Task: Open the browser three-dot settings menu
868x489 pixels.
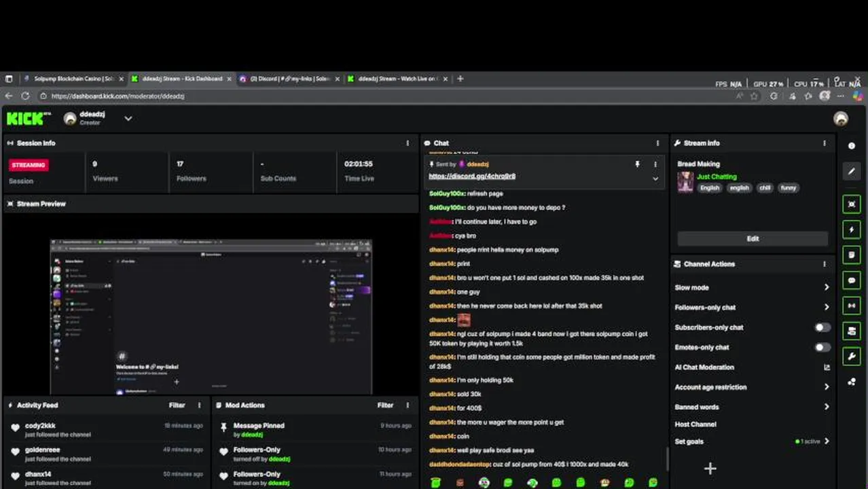Action: click(840, 96)
